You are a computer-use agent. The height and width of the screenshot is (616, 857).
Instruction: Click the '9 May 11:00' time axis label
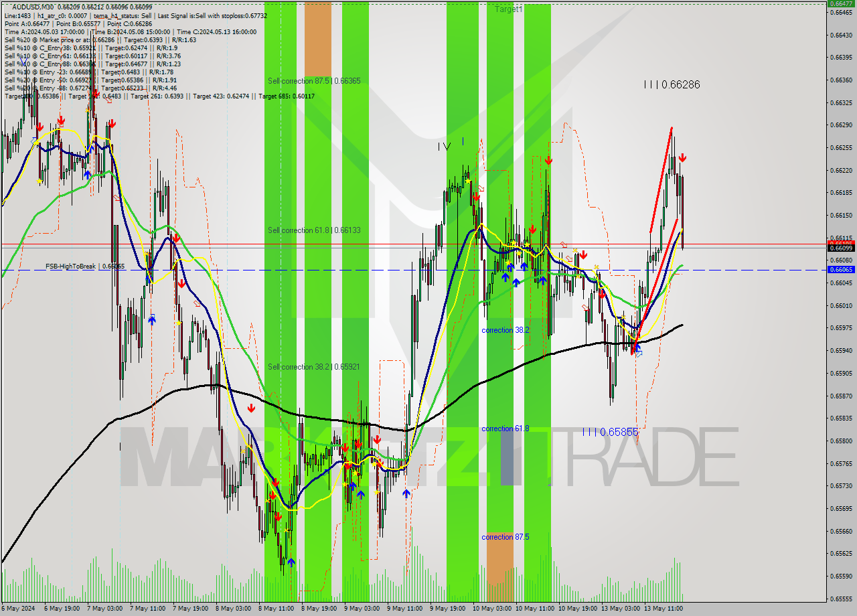point(406,609)
